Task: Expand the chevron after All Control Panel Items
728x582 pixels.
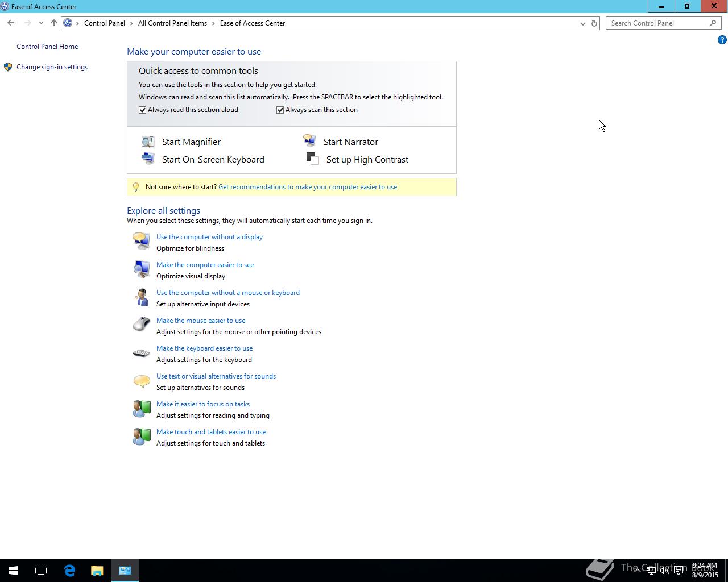Action: (x=214, y=23)
